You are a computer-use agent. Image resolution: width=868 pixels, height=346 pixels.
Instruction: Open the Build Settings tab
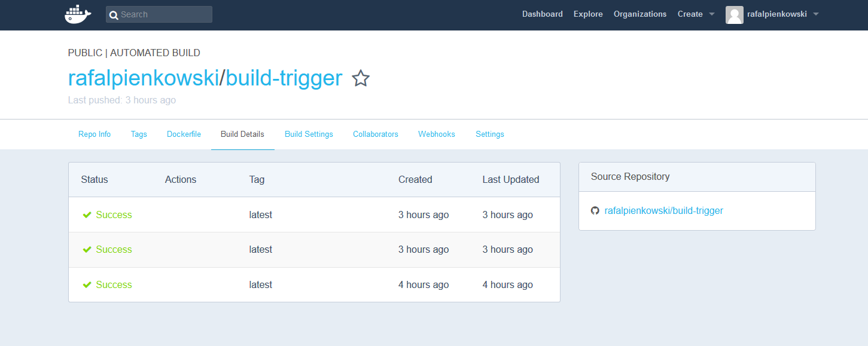309,134
